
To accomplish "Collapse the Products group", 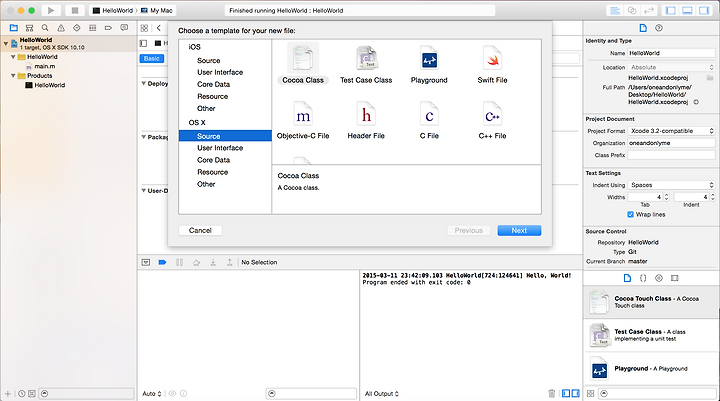I will (13, 76).
